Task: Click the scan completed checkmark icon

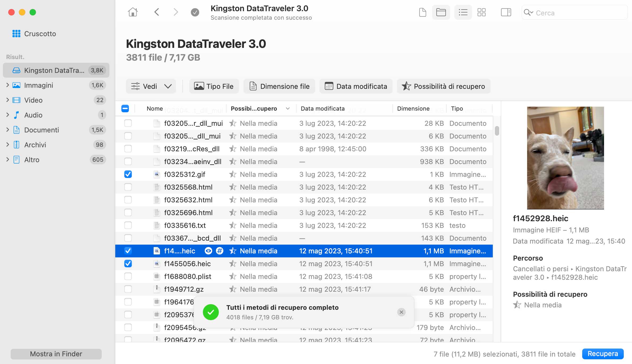Action: [195, 12]
